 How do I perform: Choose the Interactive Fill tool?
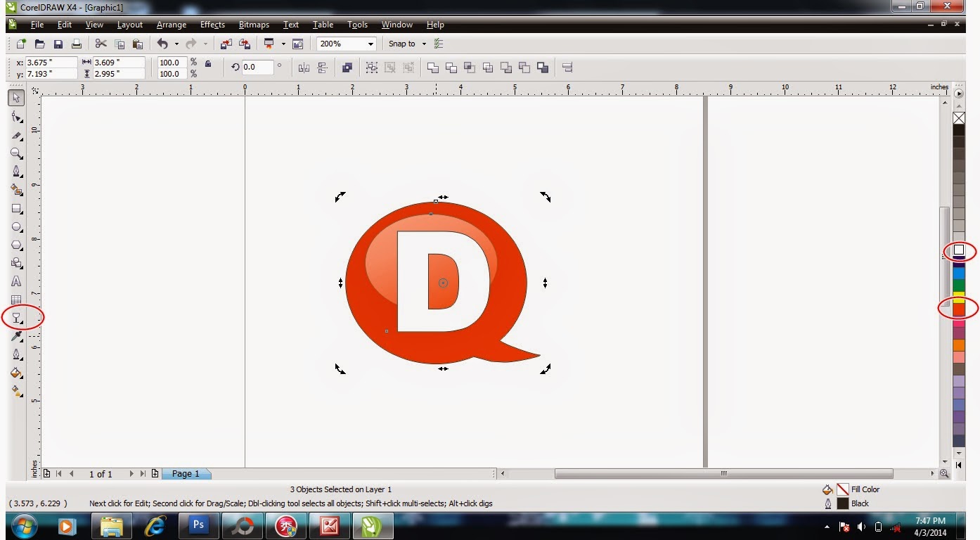pyautogui.click(x=15, y=391)
